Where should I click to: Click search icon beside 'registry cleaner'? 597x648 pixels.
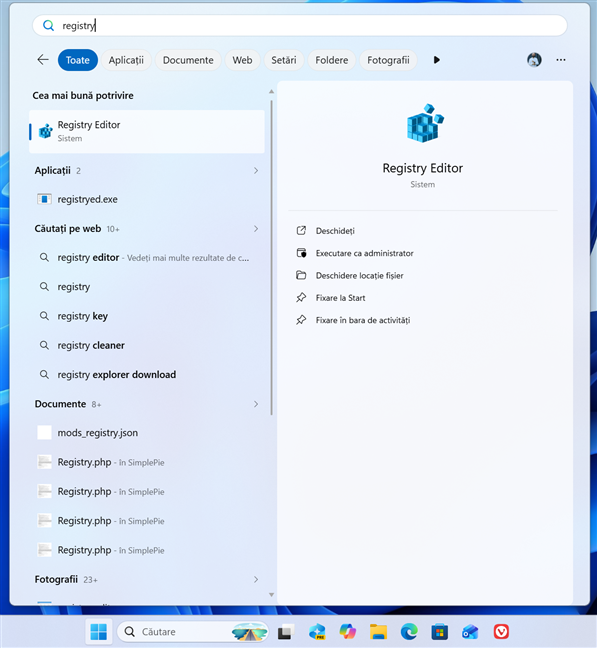click(x=44, y=345)
